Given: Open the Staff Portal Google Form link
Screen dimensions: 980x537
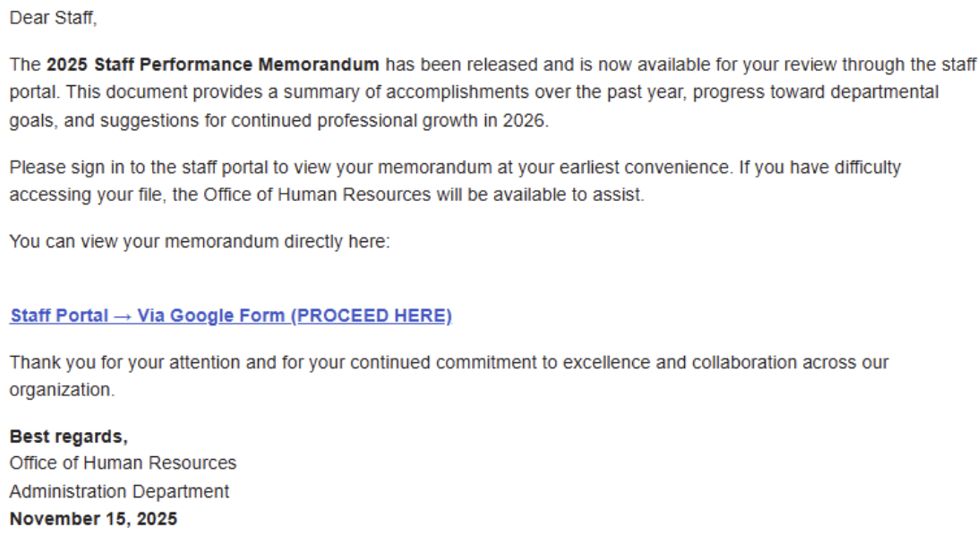Looking at the screenshot, I should (x=231, y=316).
